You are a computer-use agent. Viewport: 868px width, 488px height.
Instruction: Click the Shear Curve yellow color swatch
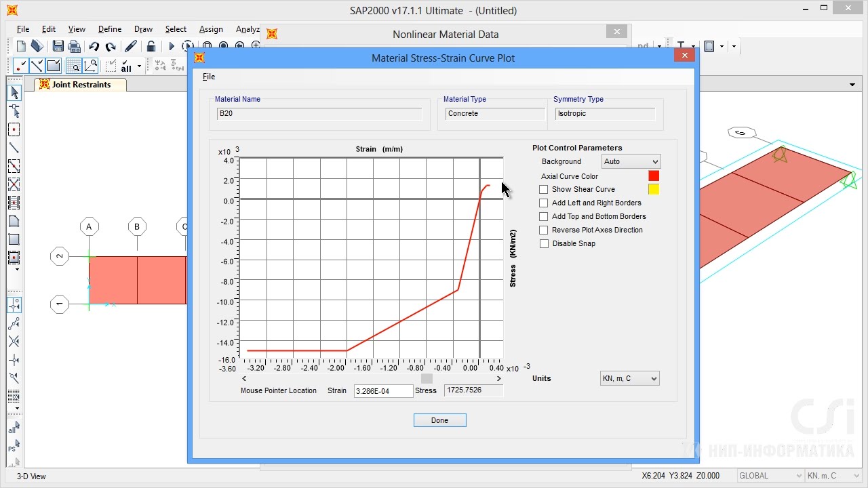[654, 189]
